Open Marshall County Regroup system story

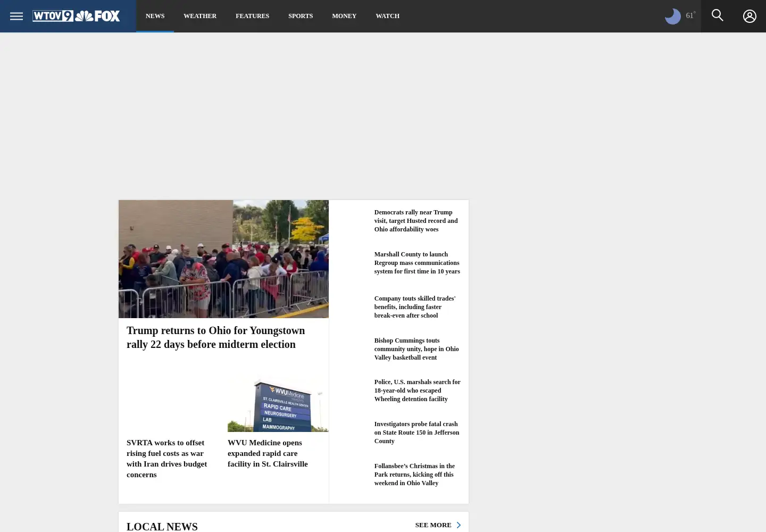pyautogui.click(x=417, y=263)
